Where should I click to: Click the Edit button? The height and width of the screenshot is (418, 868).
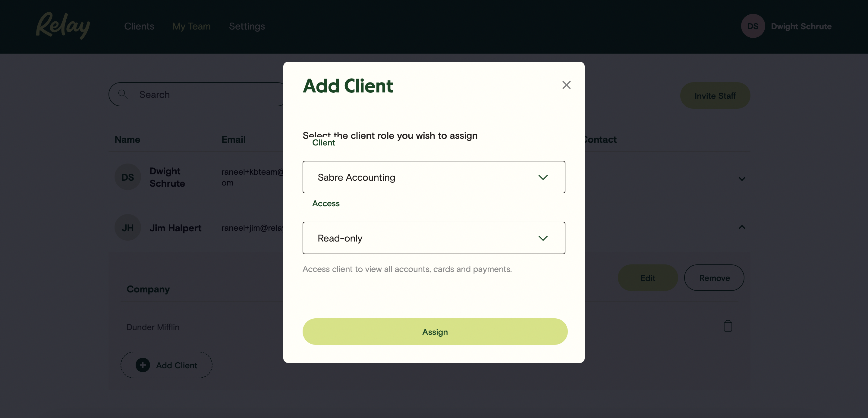coord(647,278)
